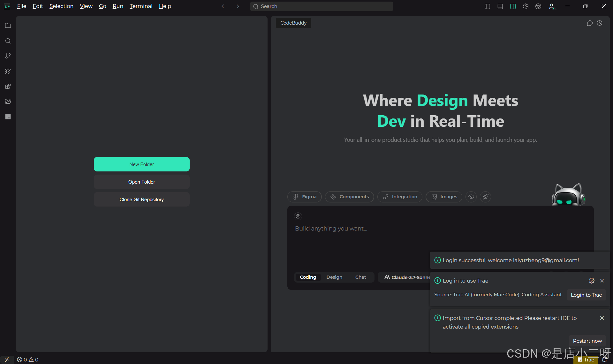Click the app logo in title bar
Viewport: 613px width, 364px height.
[x=7, y=6]
